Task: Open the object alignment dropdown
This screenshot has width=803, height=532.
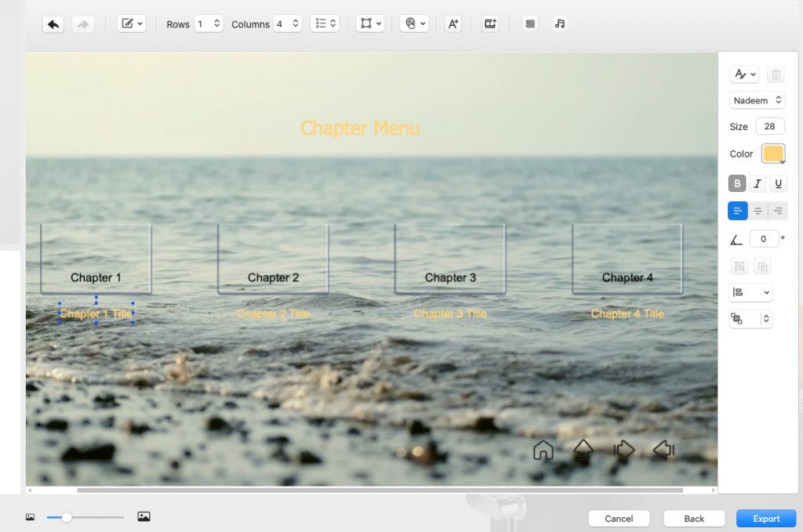Action: (x=750, y=292)
